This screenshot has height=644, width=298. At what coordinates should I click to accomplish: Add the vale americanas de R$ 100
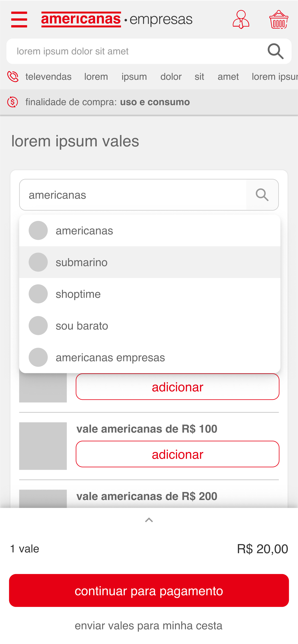coord(177,454)
